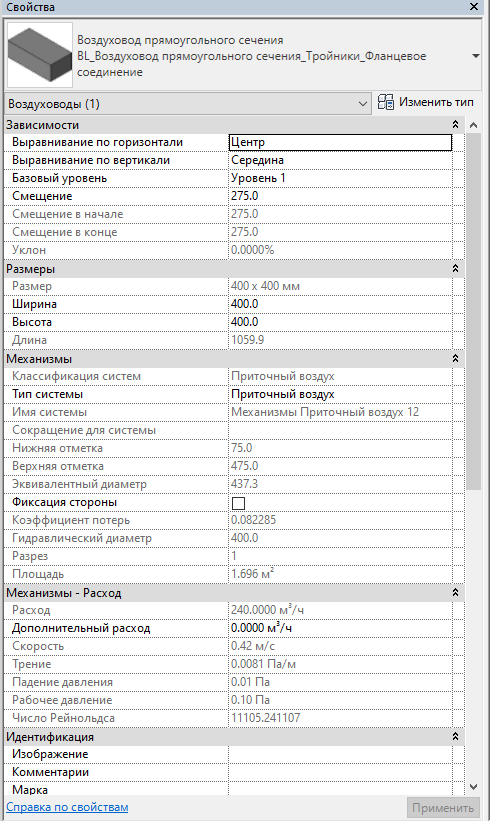Collapse the Идентификация section
Image resolution: width=490 pixels, height=821 pixels.
tap(455, 737)
